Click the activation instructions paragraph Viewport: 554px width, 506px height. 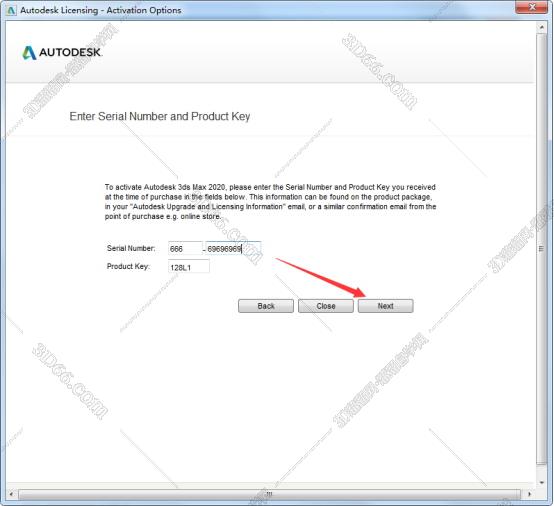coord(270,202)
